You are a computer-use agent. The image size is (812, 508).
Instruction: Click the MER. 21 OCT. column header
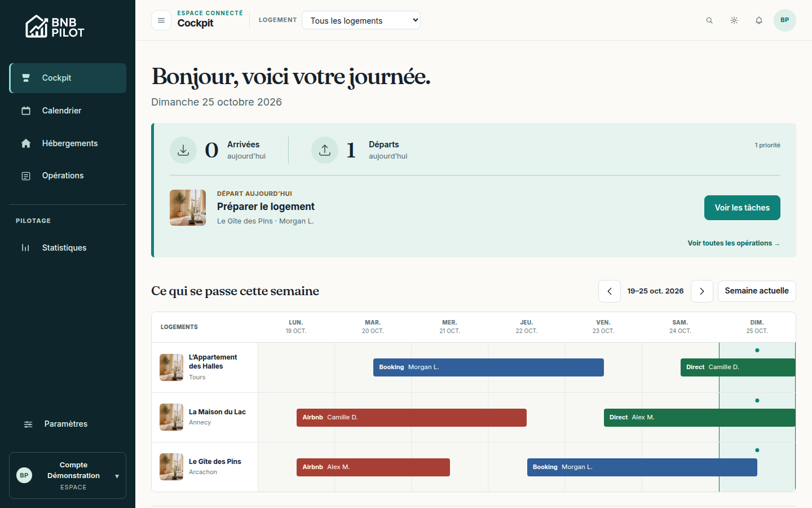click(x=449, y=327)
